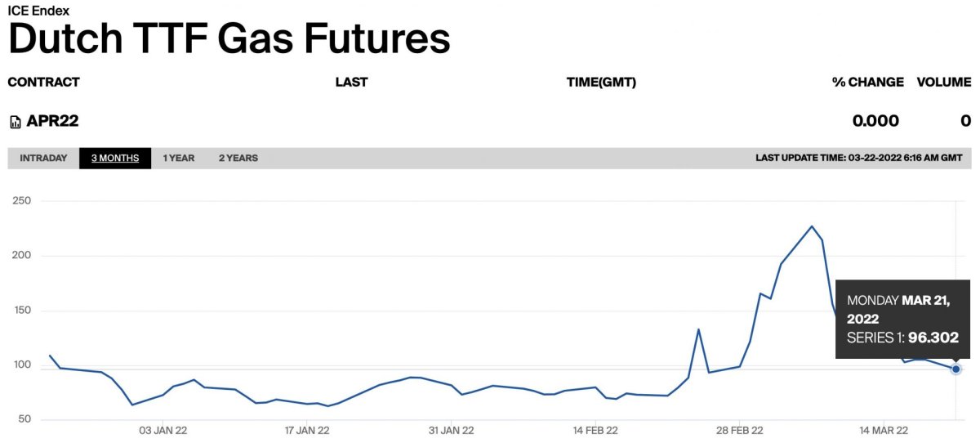Show the 2 YEARS chart range
980x443 pixels.
point(238,158)
